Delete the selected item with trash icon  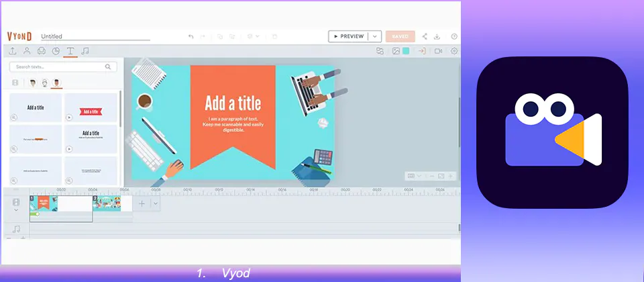coord(275,36)
